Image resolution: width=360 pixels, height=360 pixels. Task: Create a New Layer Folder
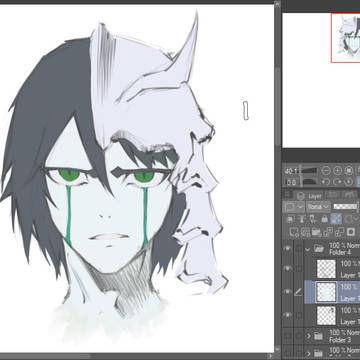click(316, 231)
